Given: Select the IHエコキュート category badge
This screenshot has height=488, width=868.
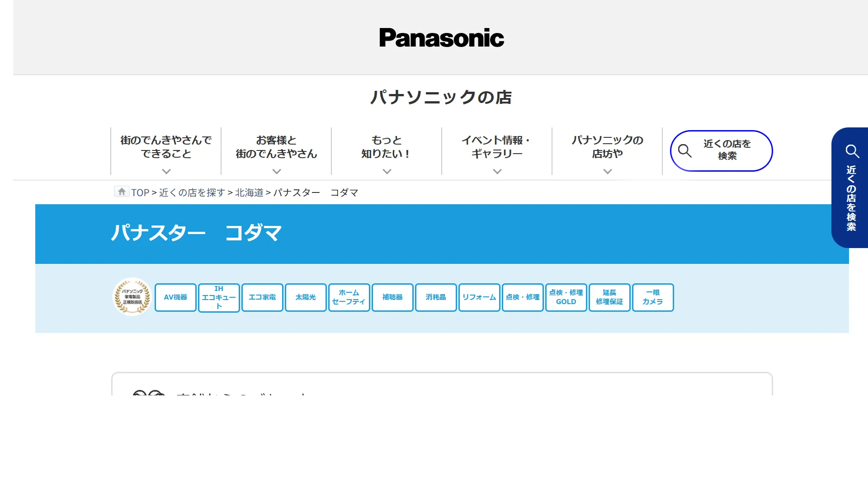Looking at the screenshot, I should (219, 297).
